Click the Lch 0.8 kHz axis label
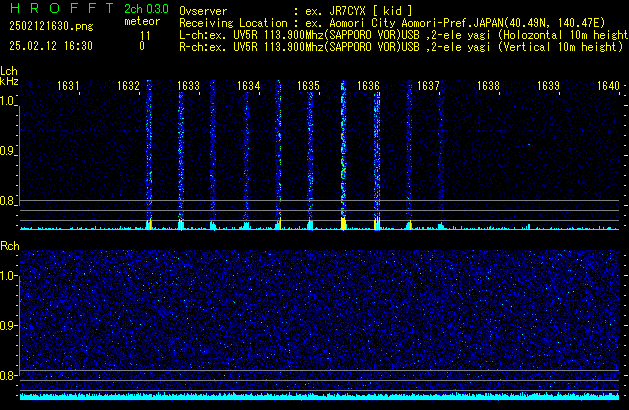This screenshot has height=410, width=629. 8,201
